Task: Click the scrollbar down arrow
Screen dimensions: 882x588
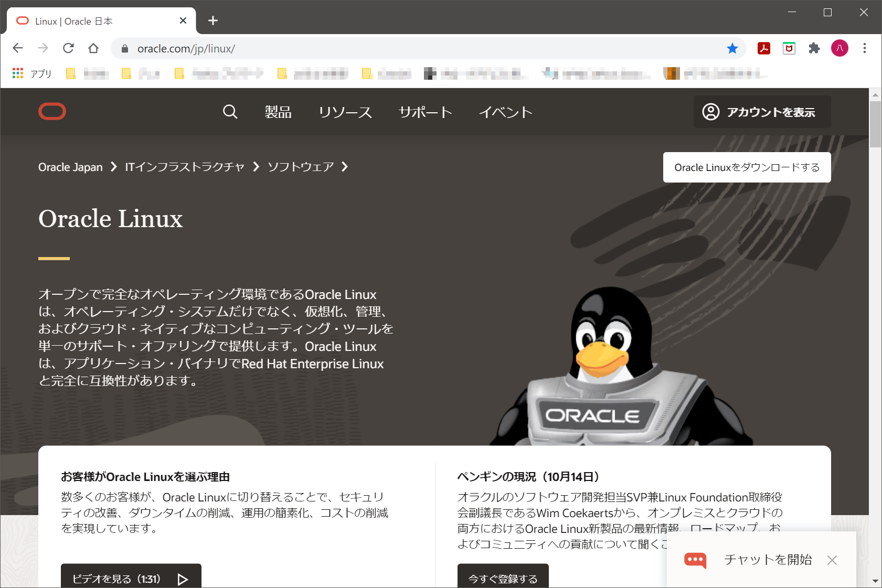Action: coord(875,581)
